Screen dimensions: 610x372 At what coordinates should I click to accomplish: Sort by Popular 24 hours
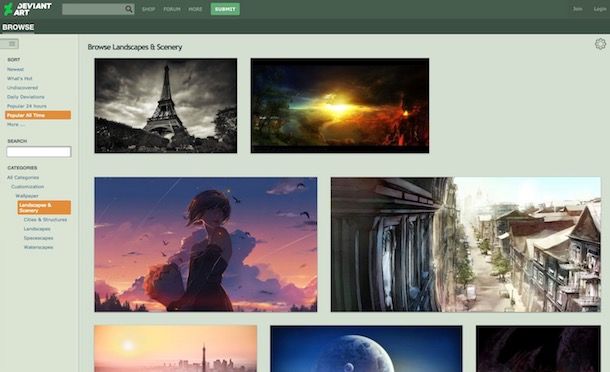point(26,106)
